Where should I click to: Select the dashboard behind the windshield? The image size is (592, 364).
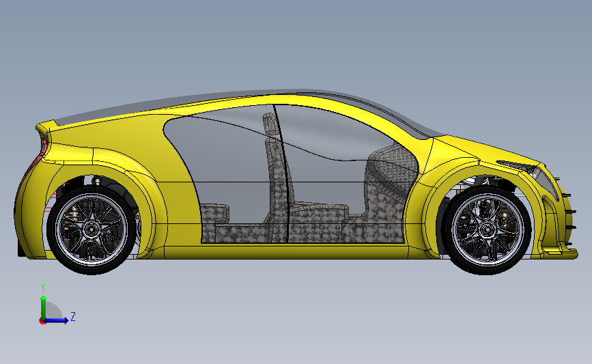(x=391, y=170)
